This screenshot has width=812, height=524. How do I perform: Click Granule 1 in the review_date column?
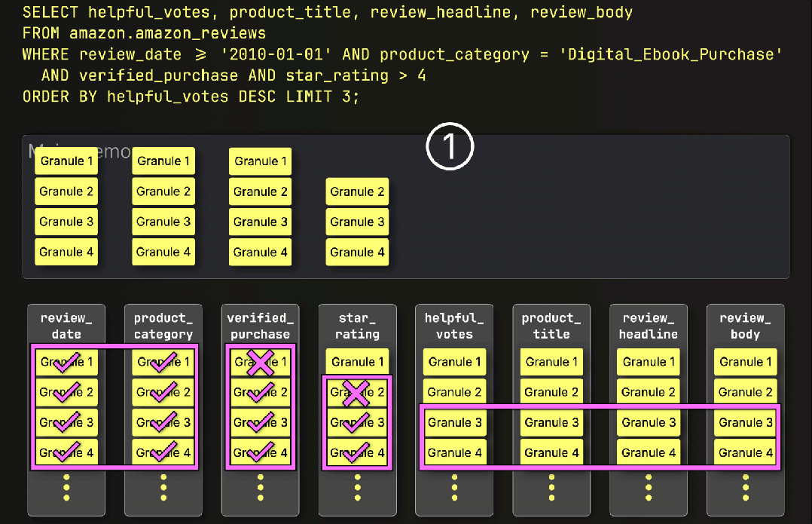click(66, 362)
